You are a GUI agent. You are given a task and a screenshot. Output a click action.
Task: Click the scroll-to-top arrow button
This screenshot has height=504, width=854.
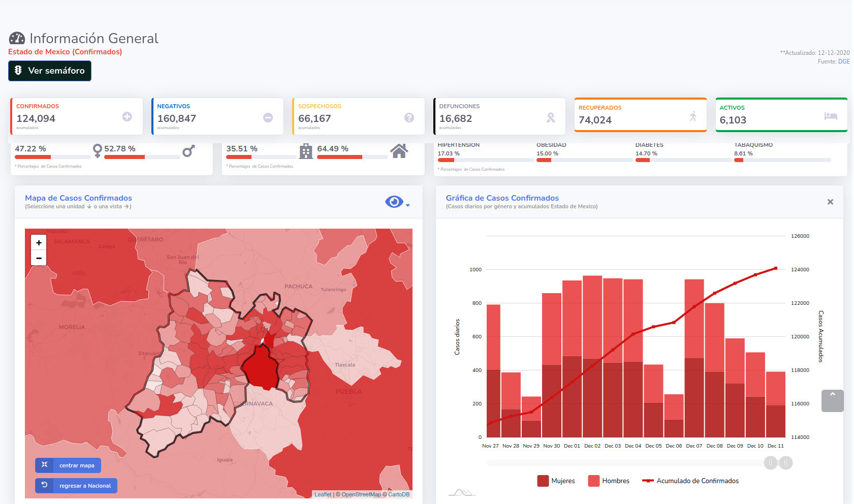[833, 401]
